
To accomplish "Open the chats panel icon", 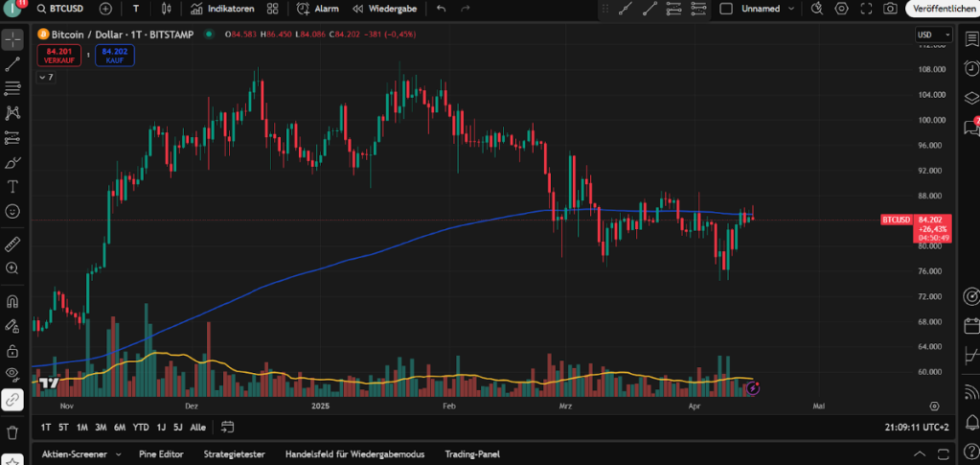I will [x=971, y=128].
